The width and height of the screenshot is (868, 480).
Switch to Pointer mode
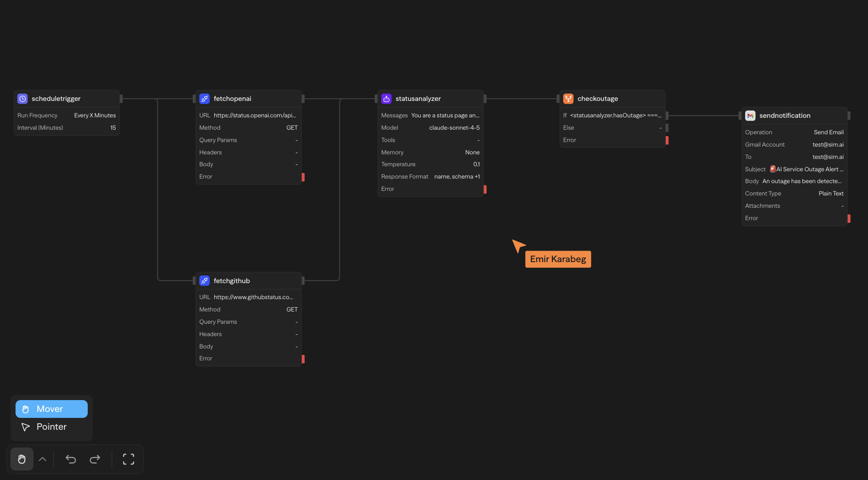(x=51, y=427)
